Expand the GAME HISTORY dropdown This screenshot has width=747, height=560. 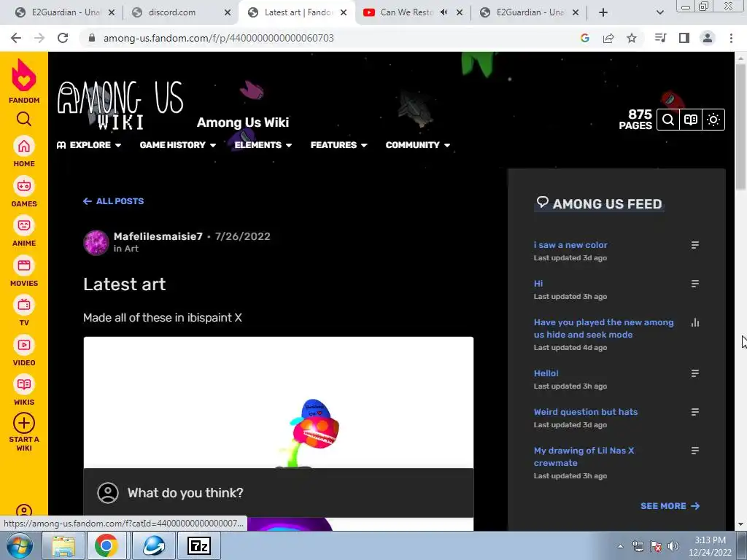coord(178,145)
